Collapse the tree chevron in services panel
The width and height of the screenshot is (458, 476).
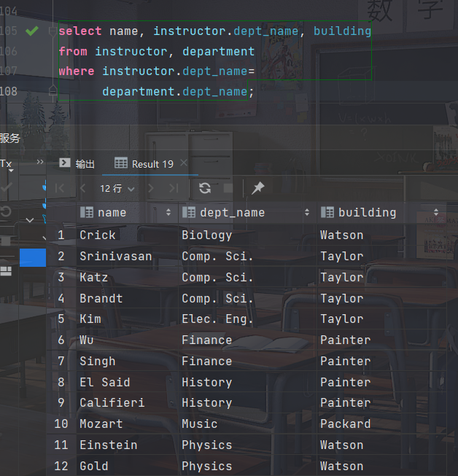(x=30, y=220)
